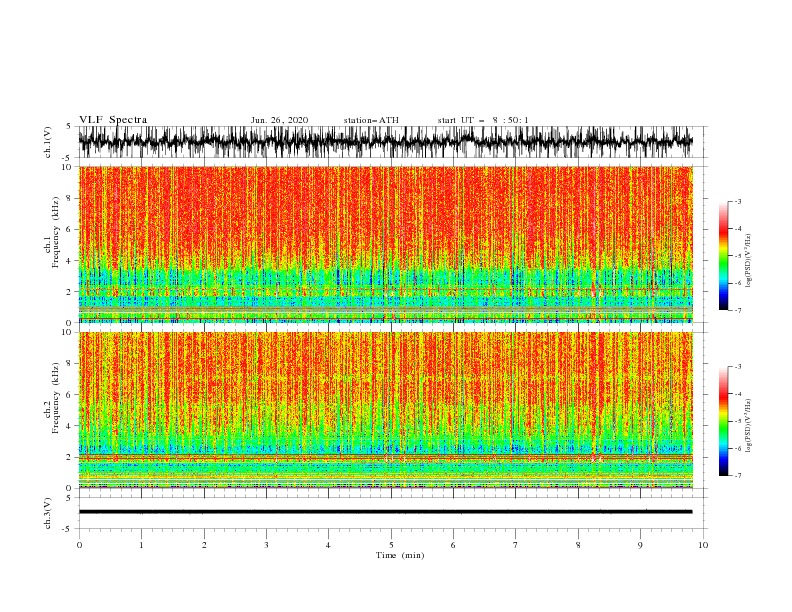Click time axis tick label "5"

[x=391, y=545]
